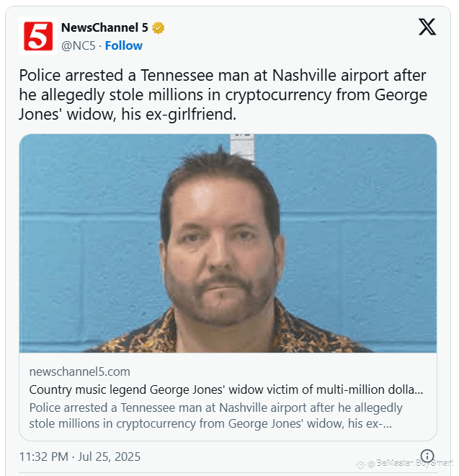Open the 11:32 PM time link
459x476 pixels.
[44, 457]
